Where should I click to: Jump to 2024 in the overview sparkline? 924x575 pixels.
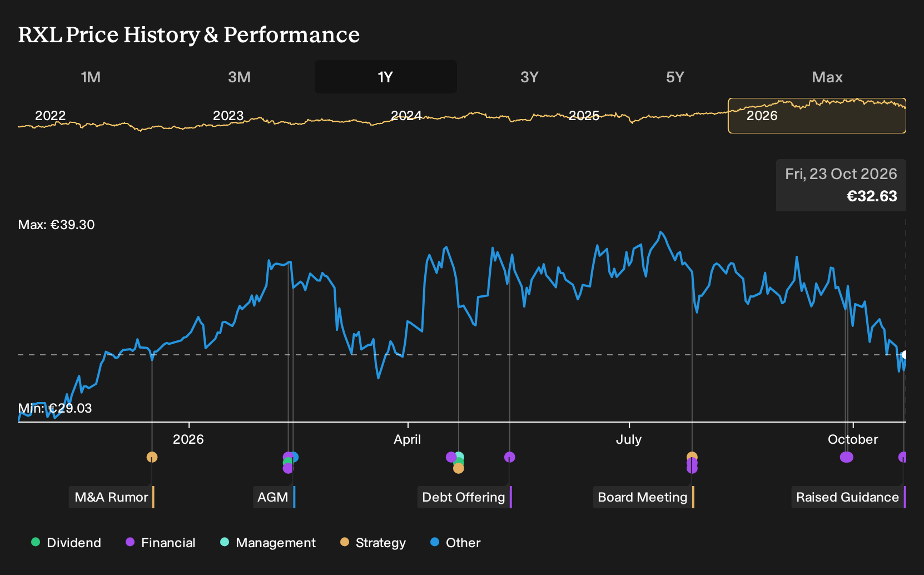[x=406, y=116]
